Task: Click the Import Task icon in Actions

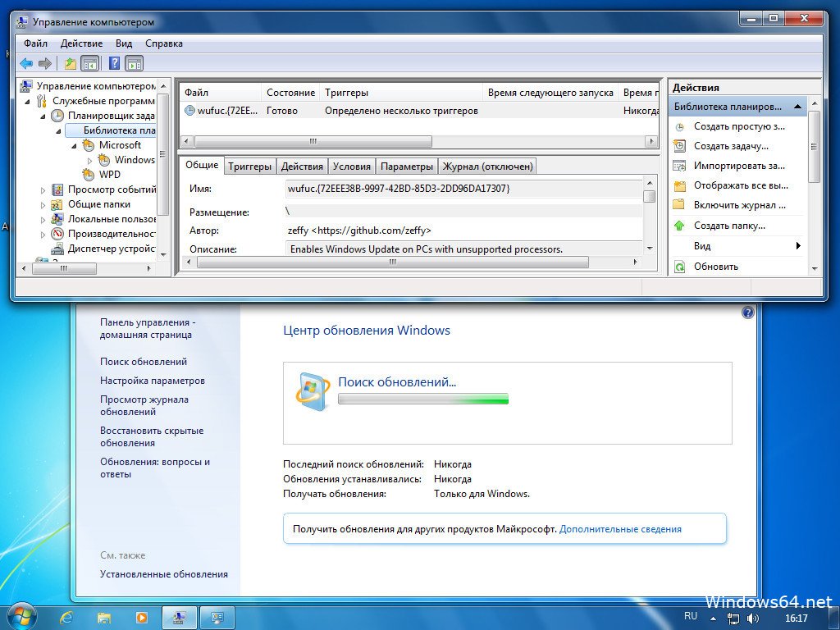Action: point(679,166)
